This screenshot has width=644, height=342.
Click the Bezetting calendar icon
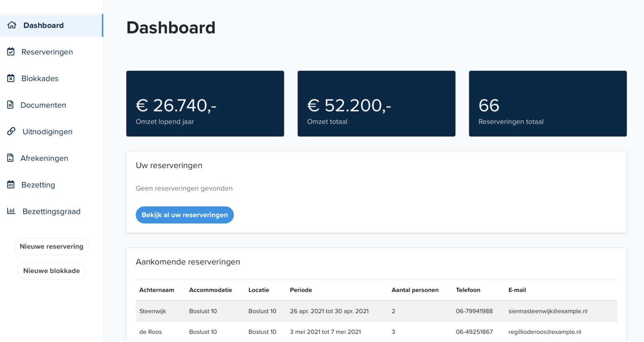11,184
